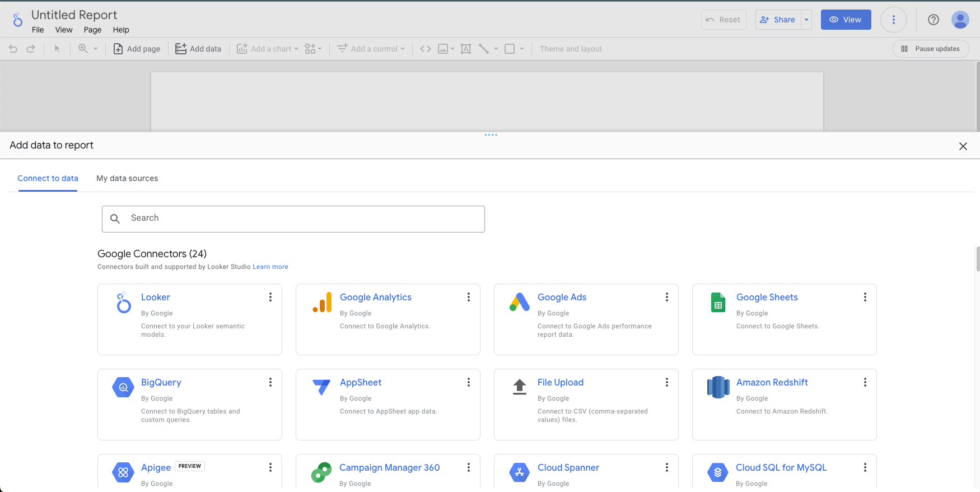The width and height of the screenshot is (980, 492).
Task: Click the Looker Studio logo icon
Action: [x=17, y=20]
